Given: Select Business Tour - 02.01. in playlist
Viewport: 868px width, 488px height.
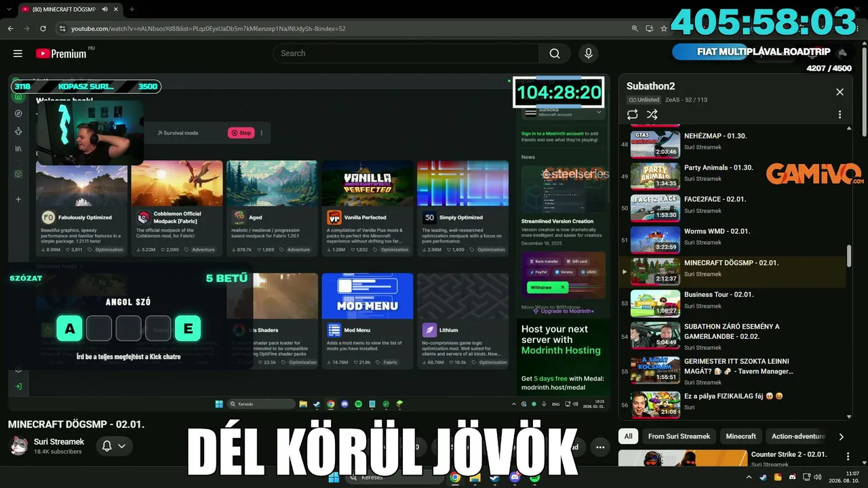Looking at the screenshot, I should 734,302.
